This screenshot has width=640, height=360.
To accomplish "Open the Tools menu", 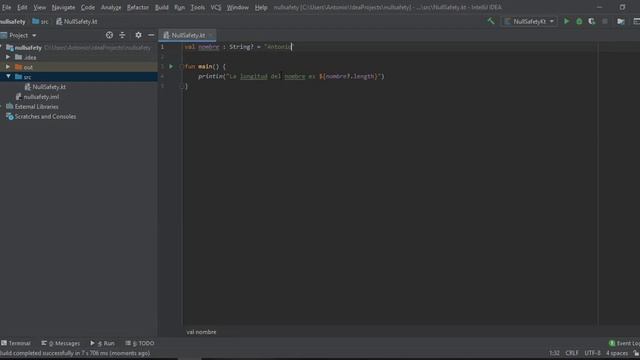I will click(x=198, y=7).
